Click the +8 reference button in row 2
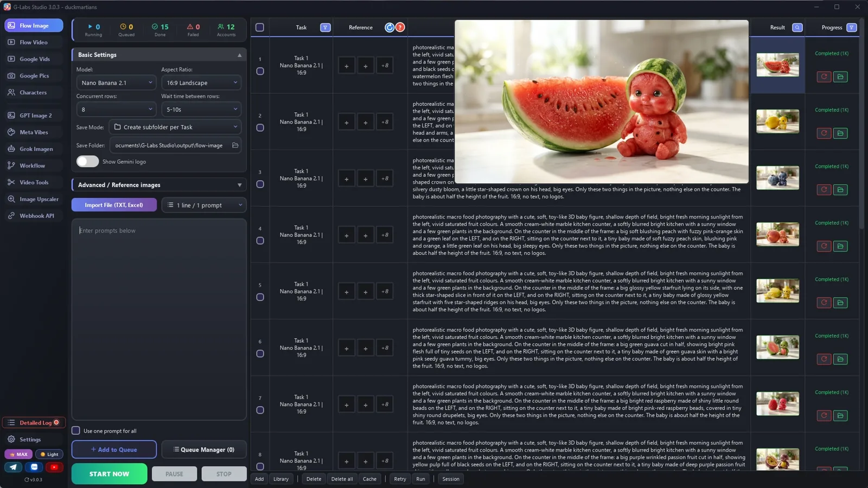This screenshot has height=488, width=868. (x=385, y=122)
